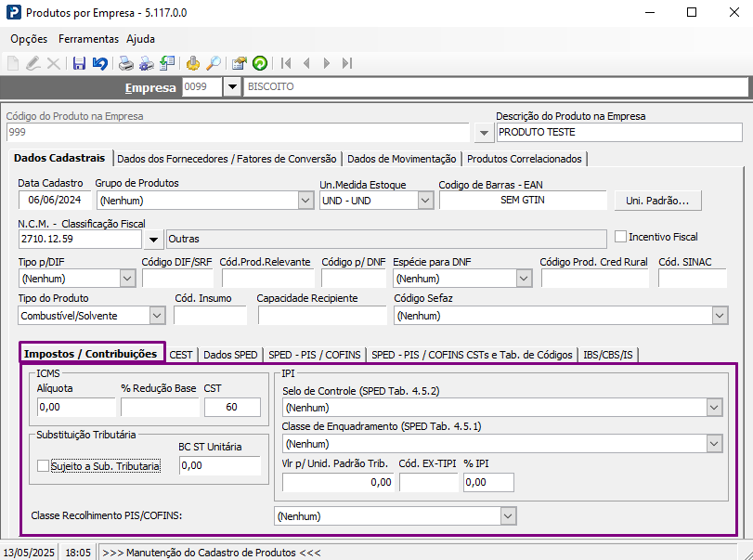Open the Ajuda menu

coord(140,39)
